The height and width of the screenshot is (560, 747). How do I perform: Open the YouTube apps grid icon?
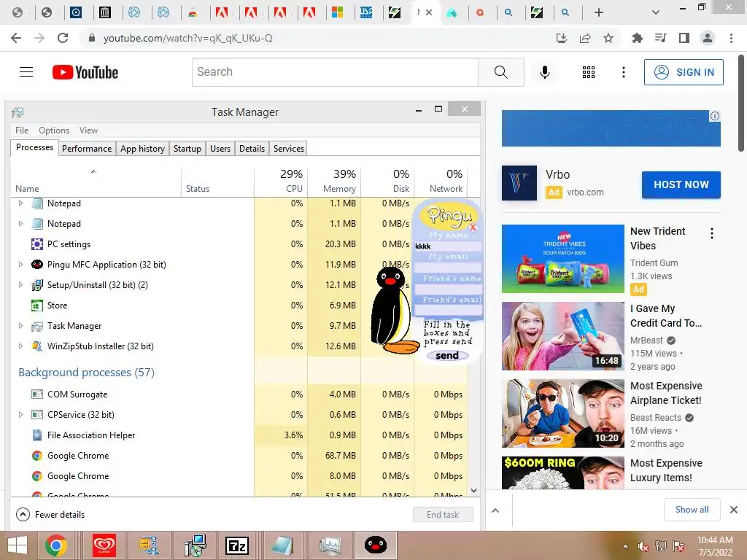(x=589, y=72)
